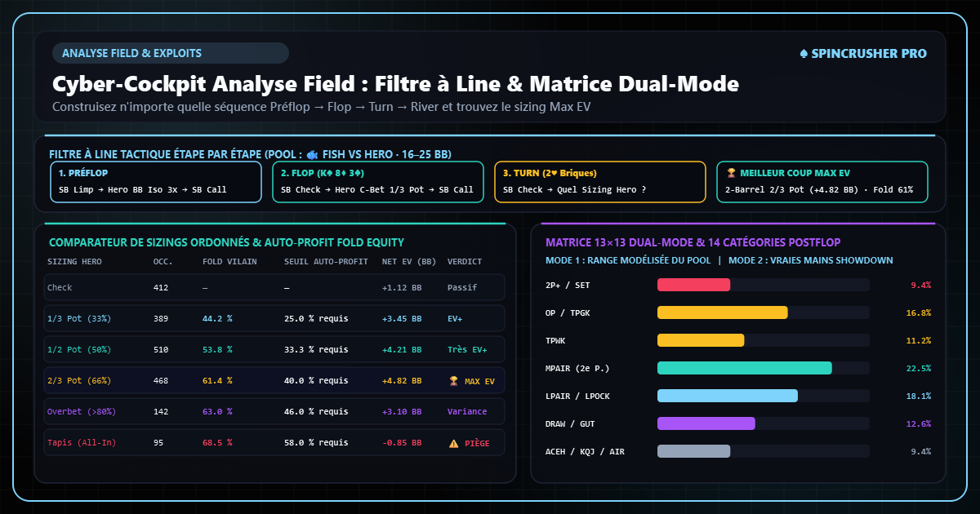Click the warning icon beside PIÈGE
This screenshot has width=980, height=514.
453,442
